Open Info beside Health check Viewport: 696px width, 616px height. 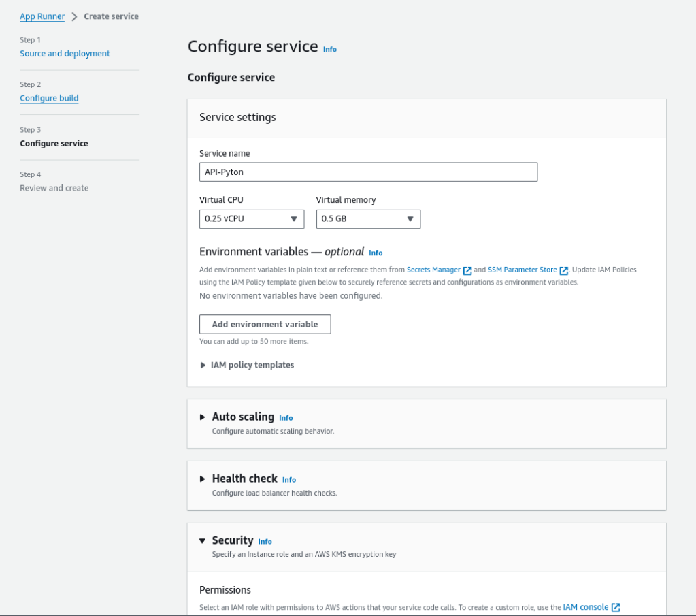click(289, 480)
